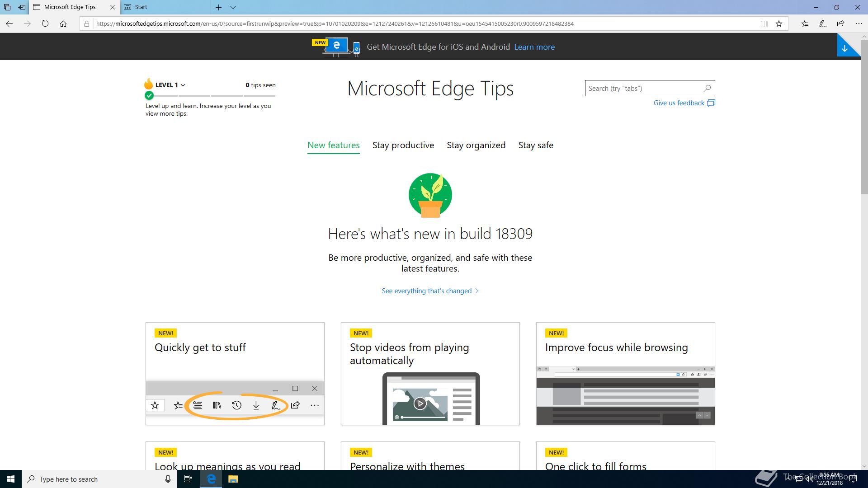Click Learn more in banner
868x488 pixels.
coord(534,47)
